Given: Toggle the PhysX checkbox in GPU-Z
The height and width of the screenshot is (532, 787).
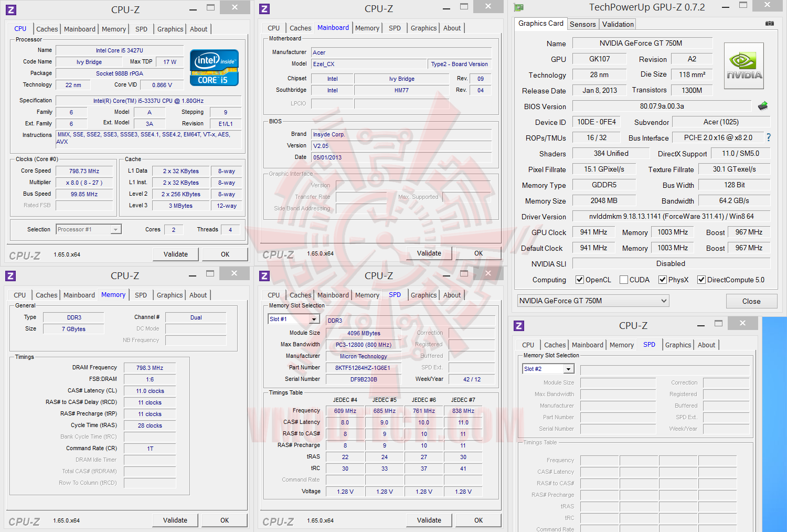Looking at the screenshot, I should click(x=663, y=280).
